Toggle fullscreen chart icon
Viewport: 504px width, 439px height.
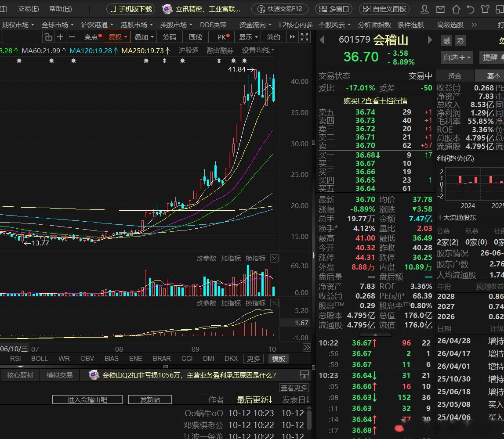click(305, 37)
